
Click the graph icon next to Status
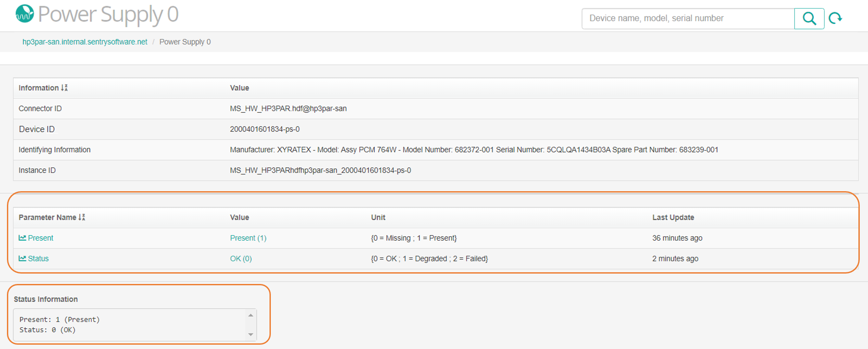point(22,259)
